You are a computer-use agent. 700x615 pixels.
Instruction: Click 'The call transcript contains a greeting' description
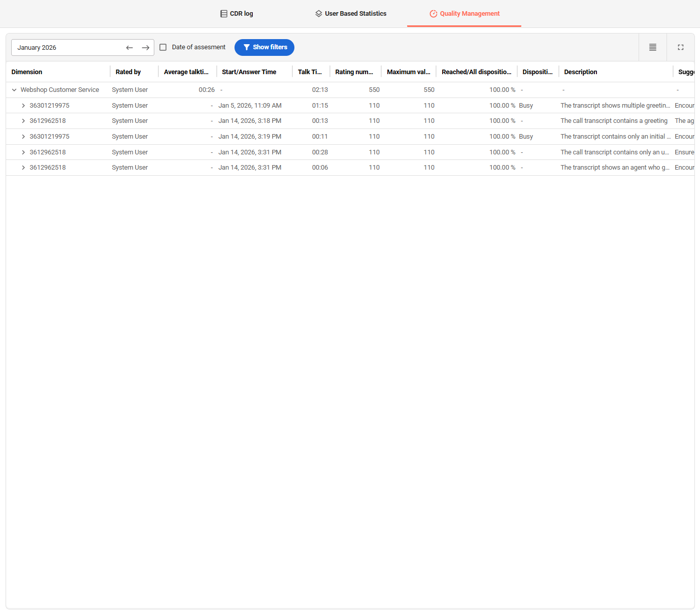pyautogui.click(x=614, y=121)
